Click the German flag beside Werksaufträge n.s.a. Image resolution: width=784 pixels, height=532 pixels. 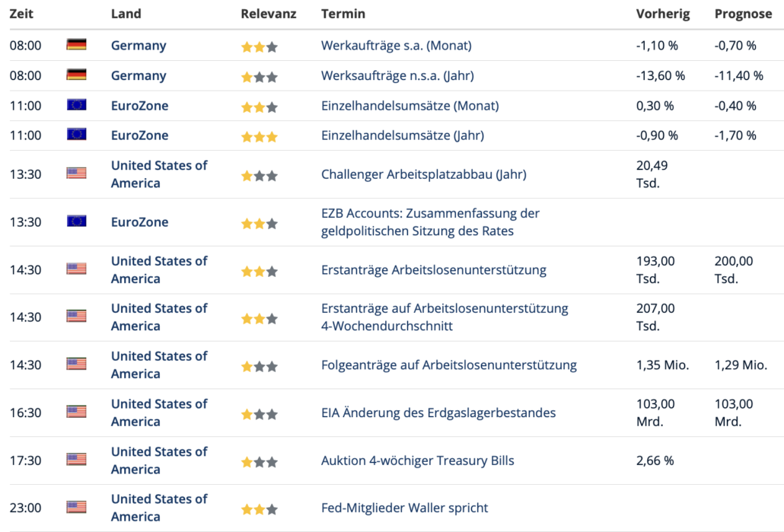point(76,75)
